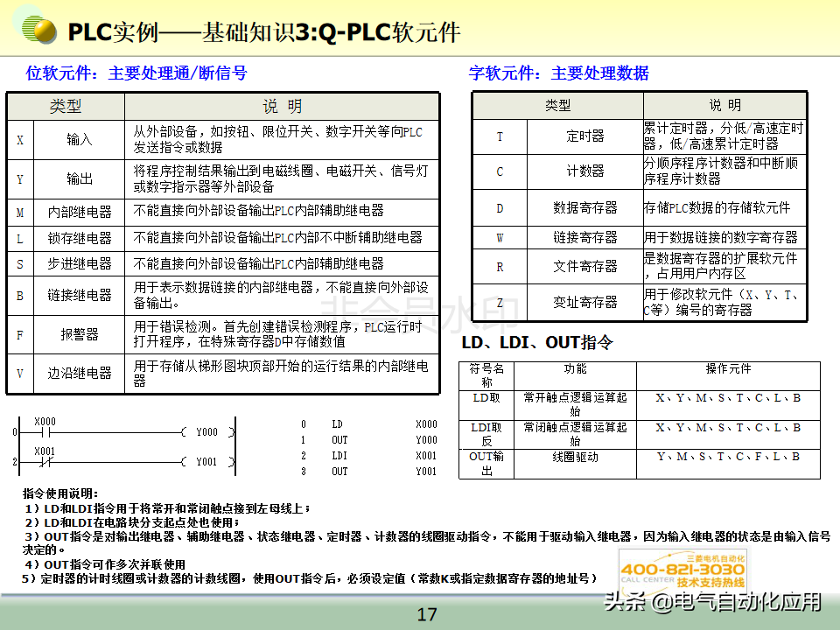The image size is (840, 630).
Task: Click the slide title 'PLC实例——基础知识3:Q-PLC软元件'
Action: (x=264, y=32)
